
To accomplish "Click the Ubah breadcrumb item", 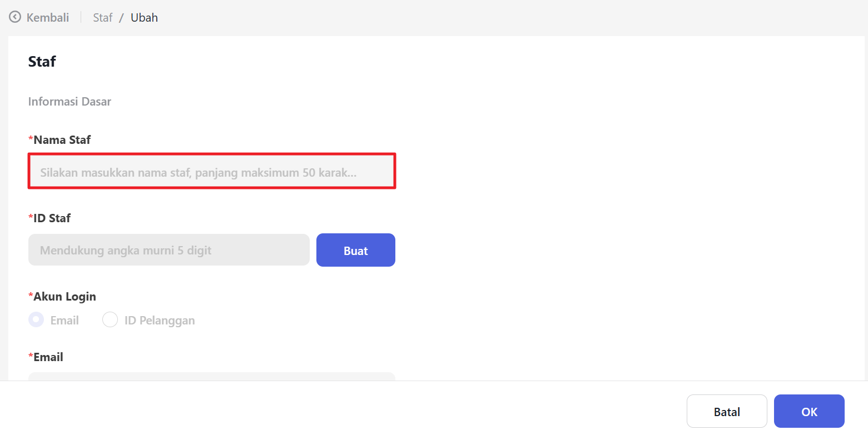I will point(144,17).
